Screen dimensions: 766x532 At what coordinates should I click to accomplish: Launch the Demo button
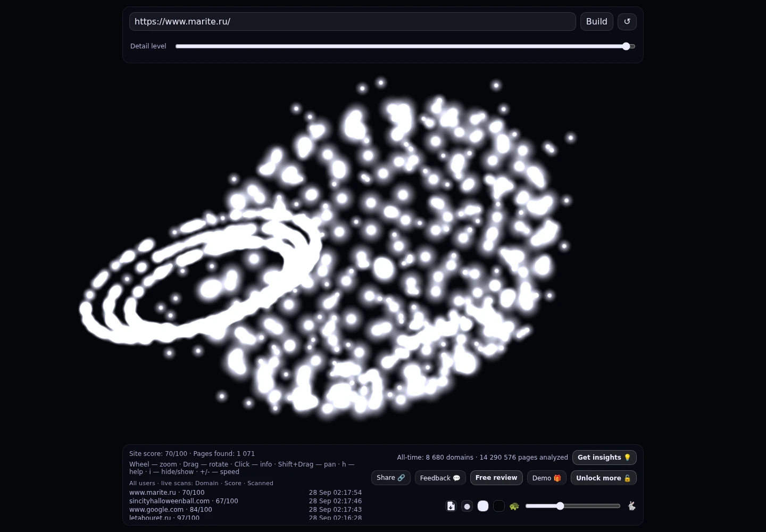[x=547, y=478]
